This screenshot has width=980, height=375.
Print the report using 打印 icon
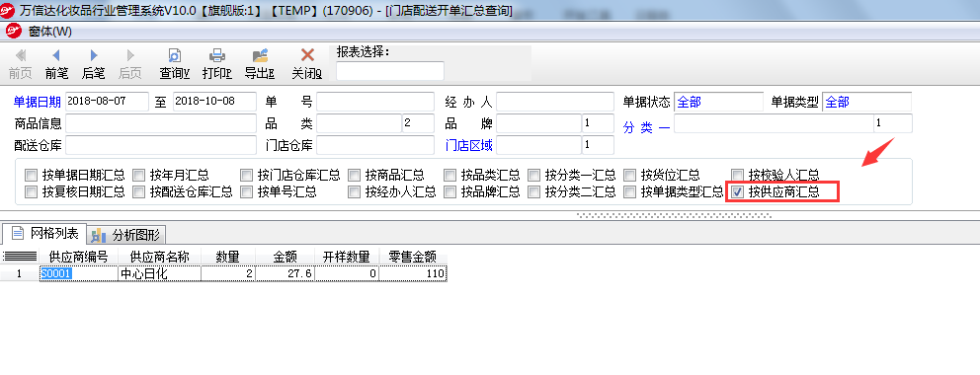(x=217, y=55)
